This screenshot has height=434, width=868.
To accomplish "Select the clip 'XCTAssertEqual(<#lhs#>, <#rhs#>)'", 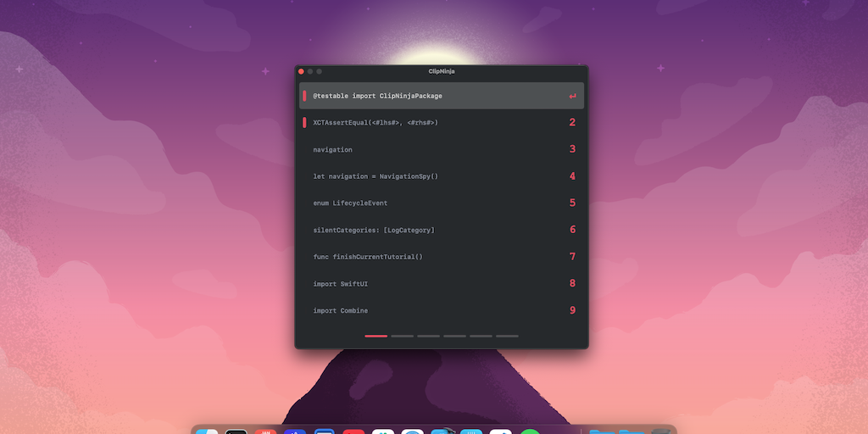I will pyautogui.click(x=441, y=122).
